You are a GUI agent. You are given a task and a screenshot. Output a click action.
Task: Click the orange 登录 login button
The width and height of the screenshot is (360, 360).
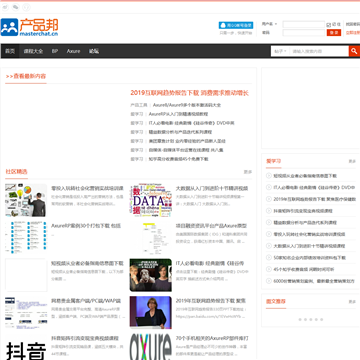[334, 33]
